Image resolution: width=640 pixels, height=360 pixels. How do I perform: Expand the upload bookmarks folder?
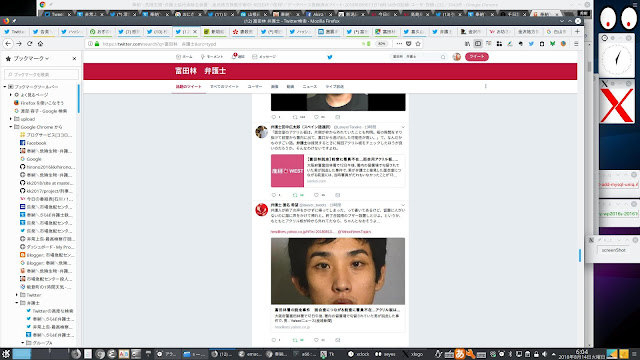click(x=11, y=119)
